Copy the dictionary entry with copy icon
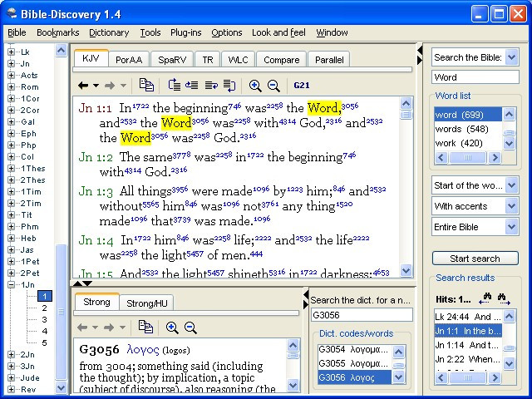The height and width of the screenshot is (399, 532). (x=145, y=327)
